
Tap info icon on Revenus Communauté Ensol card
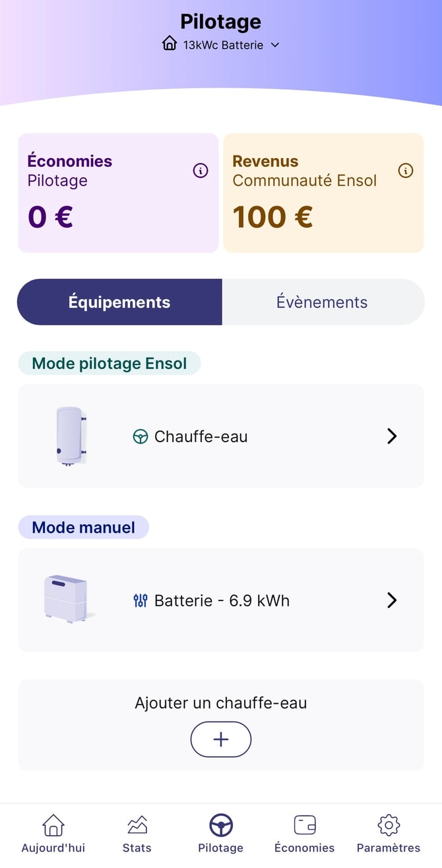(406, 171)
